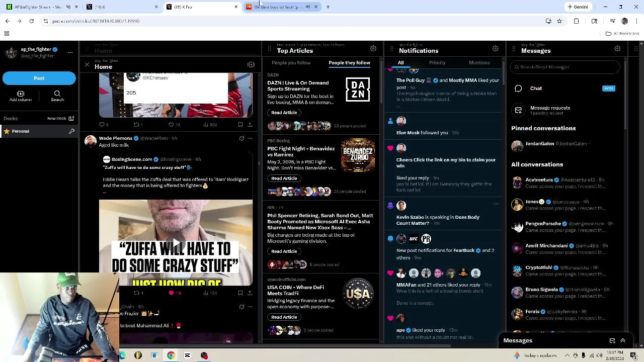
Task: Create a New Deck
Action: (x=60, y=118)
